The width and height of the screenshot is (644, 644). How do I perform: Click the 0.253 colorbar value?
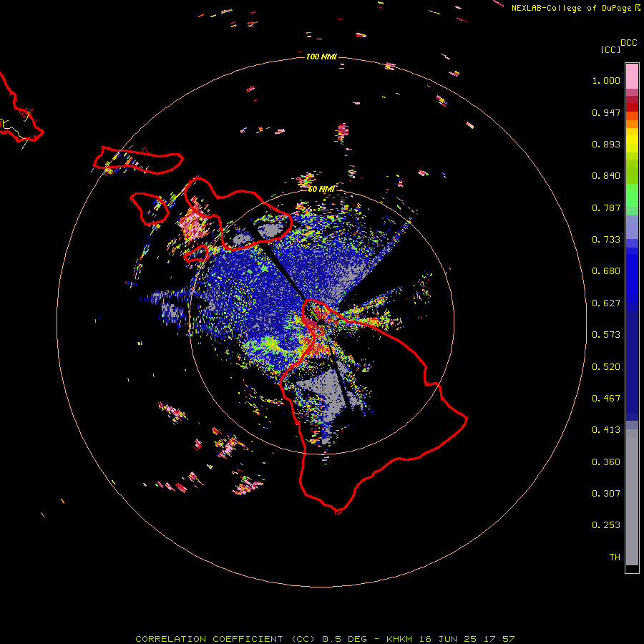606,525
